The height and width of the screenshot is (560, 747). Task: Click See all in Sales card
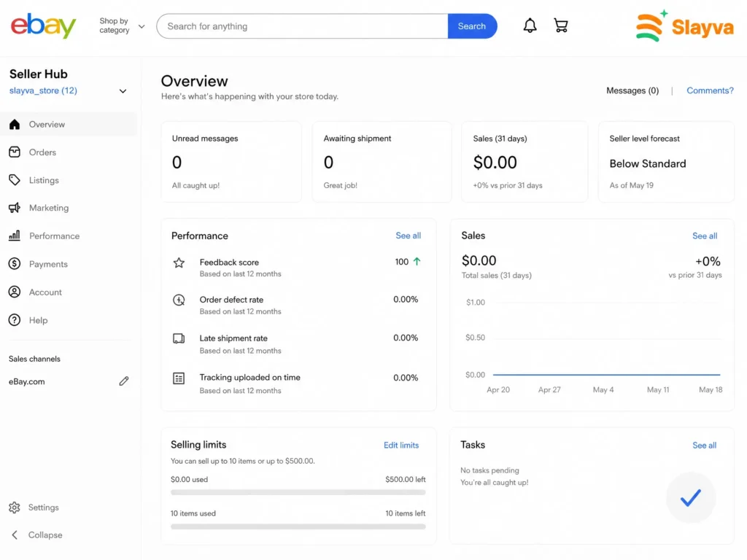pyautogui.click(x=705, y=236)
